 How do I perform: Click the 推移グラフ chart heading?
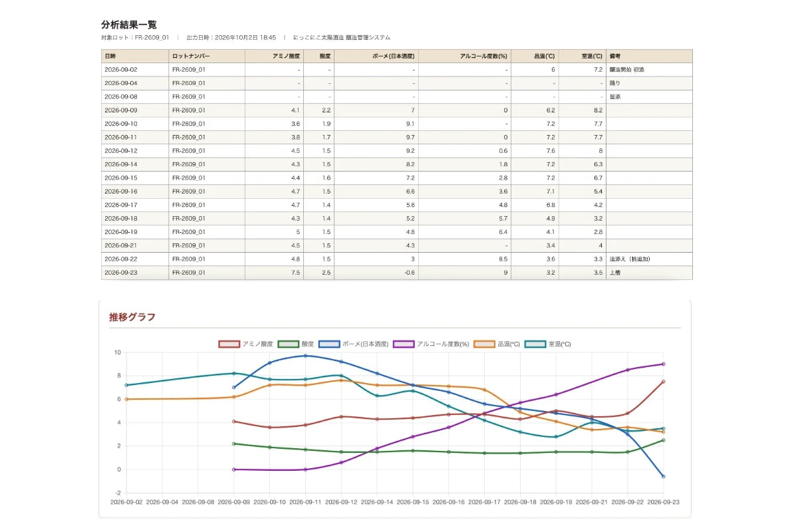[x=132, y=317]
